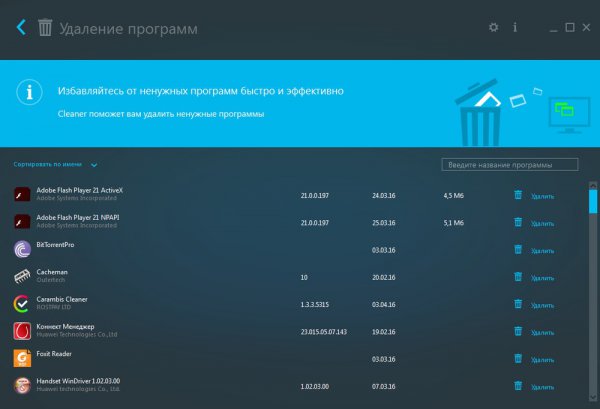Screen dimensions: 600x409
Task: Select the Cacheman chip icon
Action: point(22,276)
